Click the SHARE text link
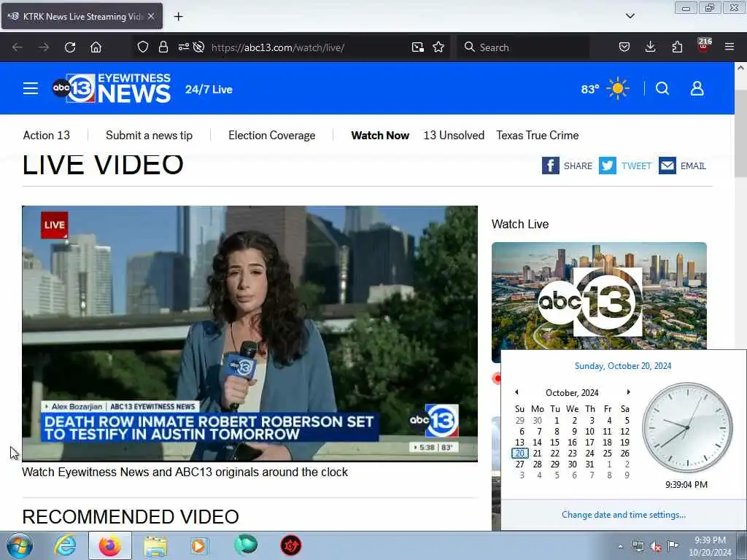Screen dimensions: 747x560 pyautogui.click(x=578, y=166)
